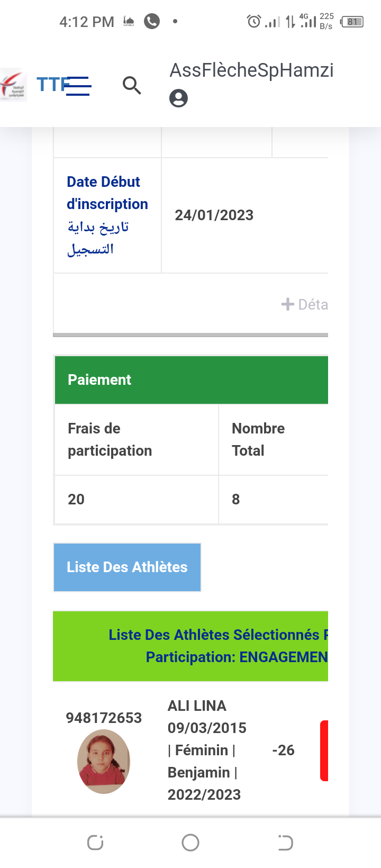Tap the red button beside ALI LINA
381x868 pixels.
click(324, 751)
